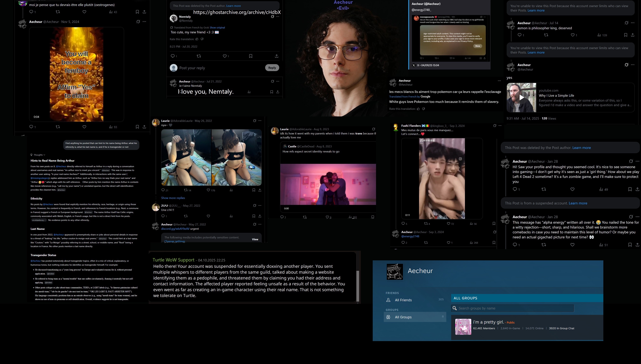Open the three-dots menu on the Jul 14 post
Image resolution: width=641 pixels, height=364 pixels.
click(632, 23)
